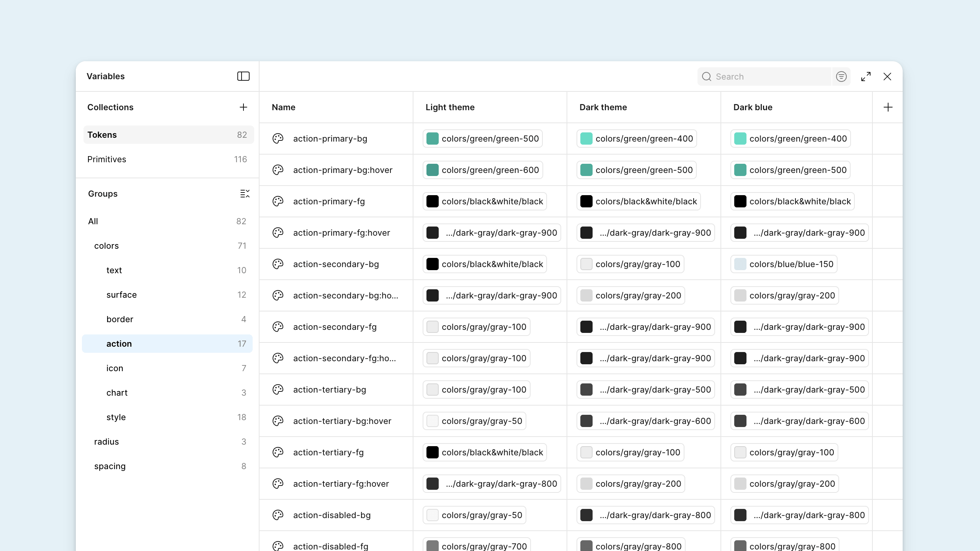Show the All group with 82 variables
The height and width of the screenshot is (551, 980).
[93, 221]
